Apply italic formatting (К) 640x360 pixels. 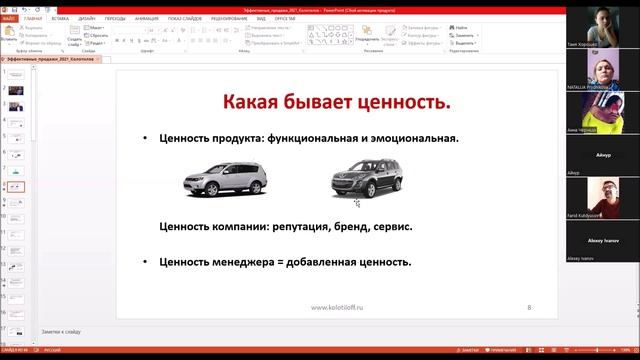click(124, 41)
